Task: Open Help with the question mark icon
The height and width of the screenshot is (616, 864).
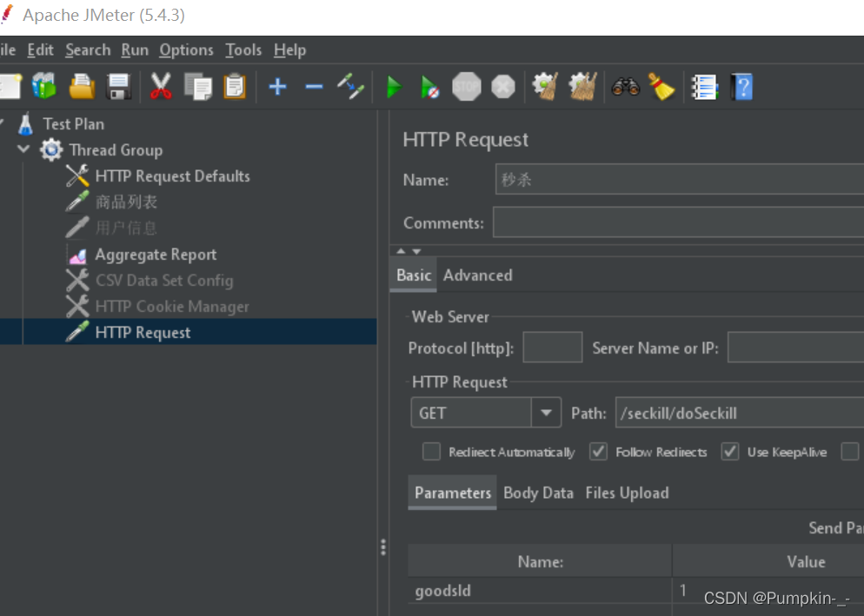Action: tap(741, 87)
